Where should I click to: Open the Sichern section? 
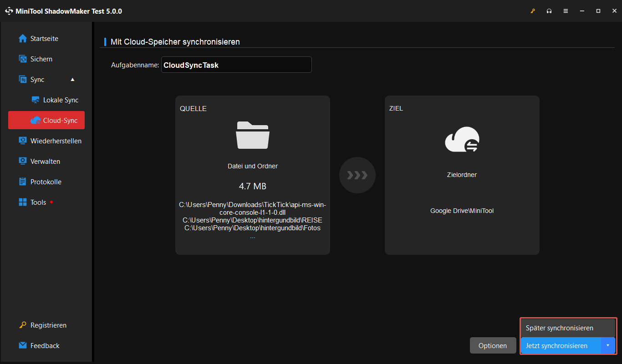coord(41,59)
